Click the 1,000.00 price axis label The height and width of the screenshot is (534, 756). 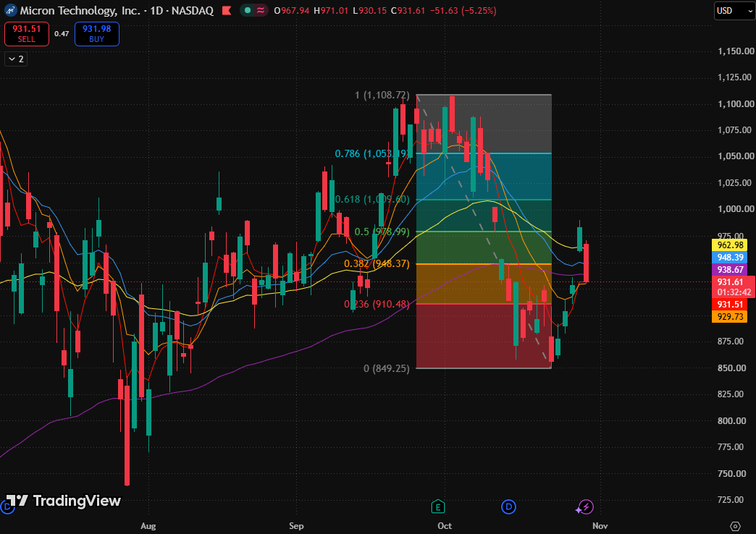[x=736, y=208]
